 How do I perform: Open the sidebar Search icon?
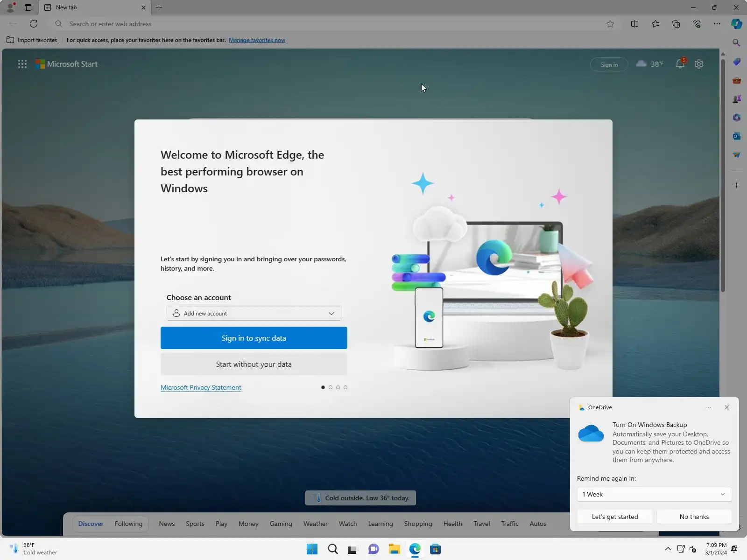pyautogui.click(x=737, y=43)
